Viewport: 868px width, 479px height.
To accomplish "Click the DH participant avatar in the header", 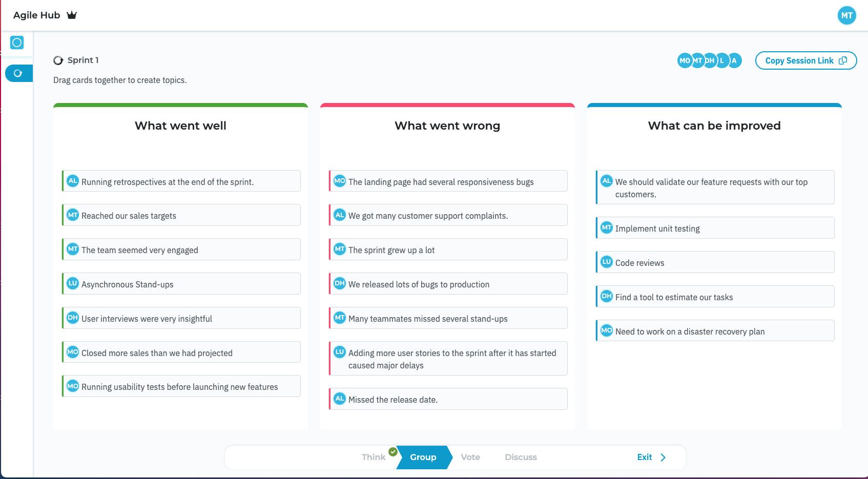I will click(x=710, y=60).
